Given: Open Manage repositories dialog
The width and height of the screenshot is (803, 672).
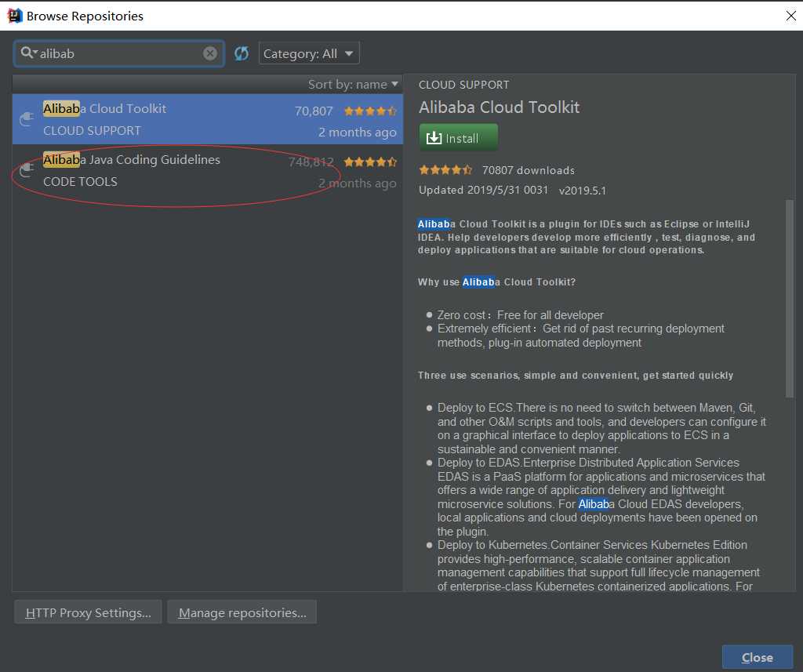Looking at the screenshot, I should click(242, 612).
